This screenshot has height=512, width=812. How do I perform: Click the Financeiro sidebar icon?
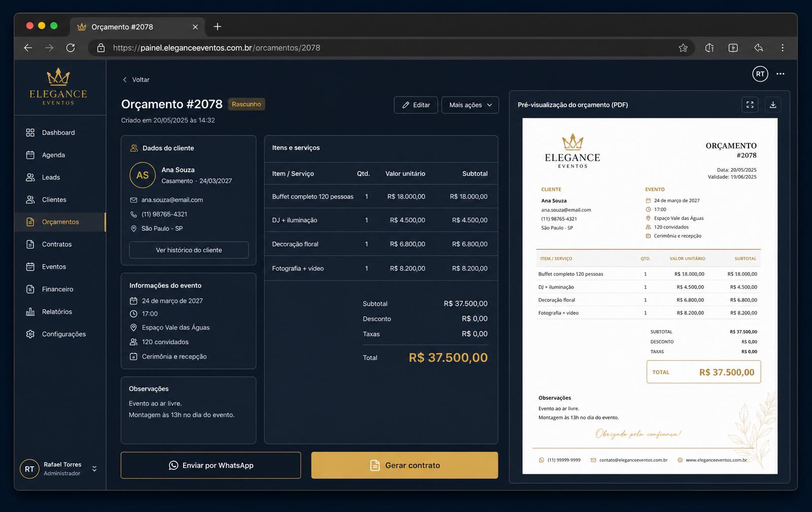(x=30, y=289)
